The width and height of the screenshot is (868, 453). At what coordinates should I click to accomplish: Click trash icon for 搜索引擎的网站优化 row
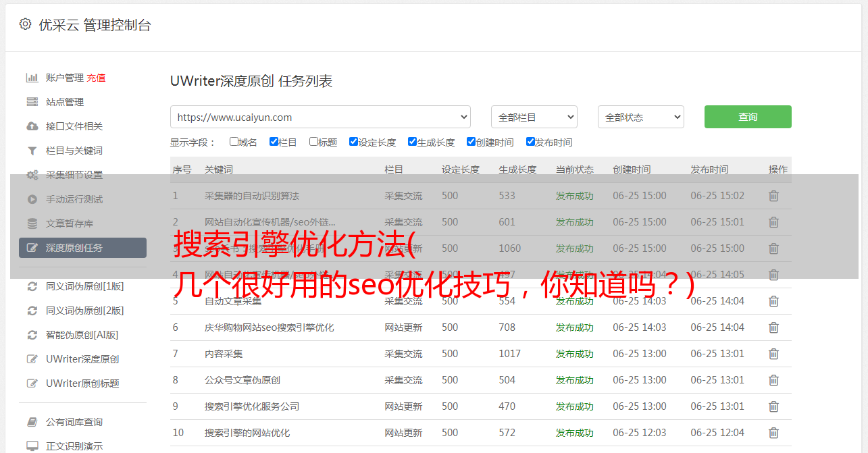point(773,433)
